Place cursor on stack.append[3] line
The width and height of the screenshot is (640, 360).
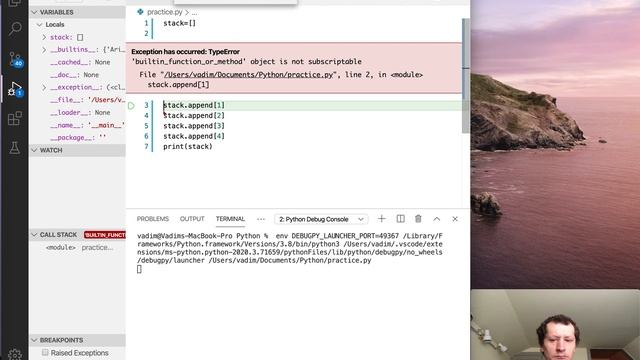(x=194, y=126)
